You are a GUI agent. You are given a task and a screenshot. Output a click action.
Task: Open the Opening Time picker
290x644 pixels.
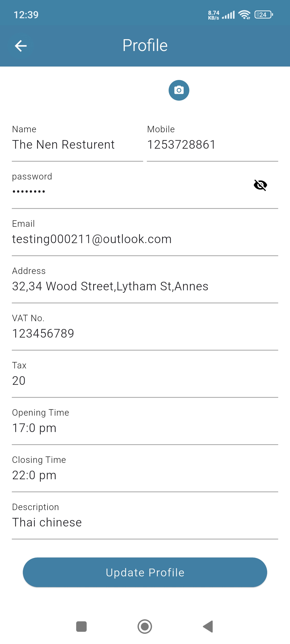(145, 428)
